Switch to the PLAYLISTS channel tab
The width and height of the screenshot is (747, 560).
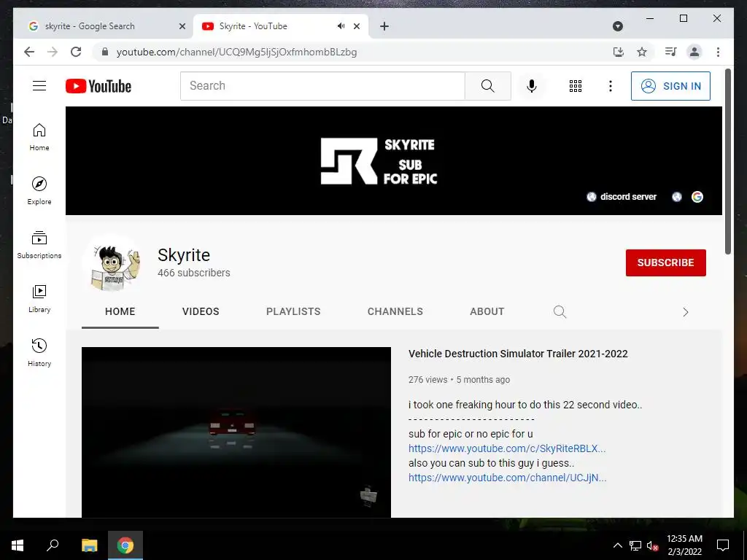[x=293, y=311]
